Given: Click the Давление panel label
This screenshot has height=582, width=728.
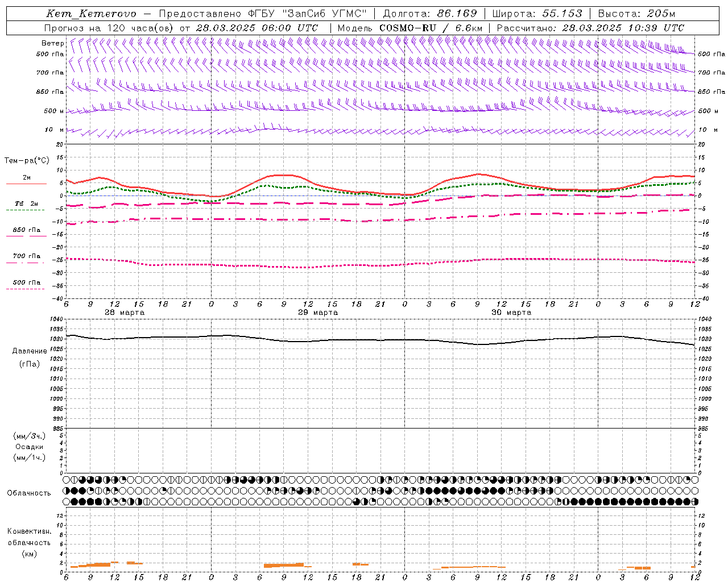Looking at the screenshot, I should (30, 351).
